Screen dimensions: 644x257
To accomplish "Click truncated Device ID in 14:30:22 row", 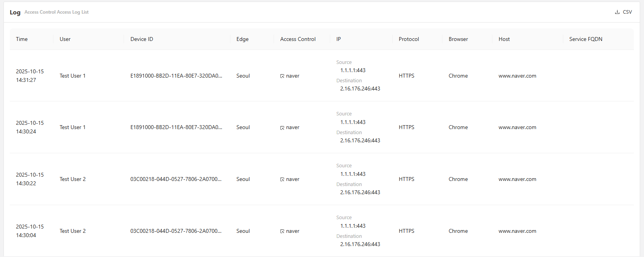I will coord(176,179).
